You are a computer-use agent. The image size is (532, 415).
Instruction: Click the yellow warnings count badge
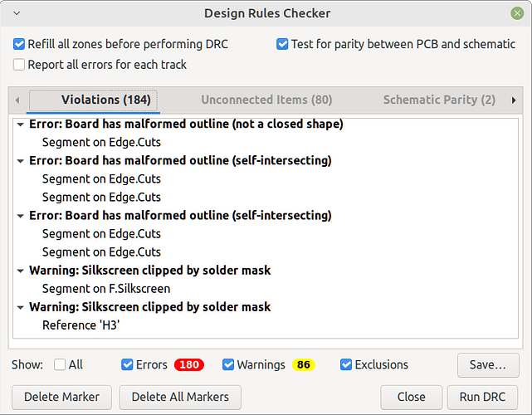pos(303,364)
